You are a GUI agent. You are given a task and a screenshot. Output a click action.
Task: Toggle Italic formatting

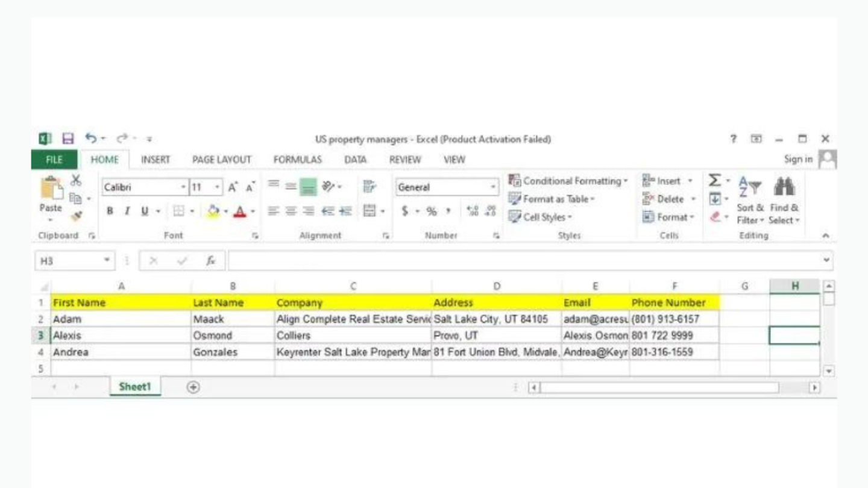click(x=127, y=211)
